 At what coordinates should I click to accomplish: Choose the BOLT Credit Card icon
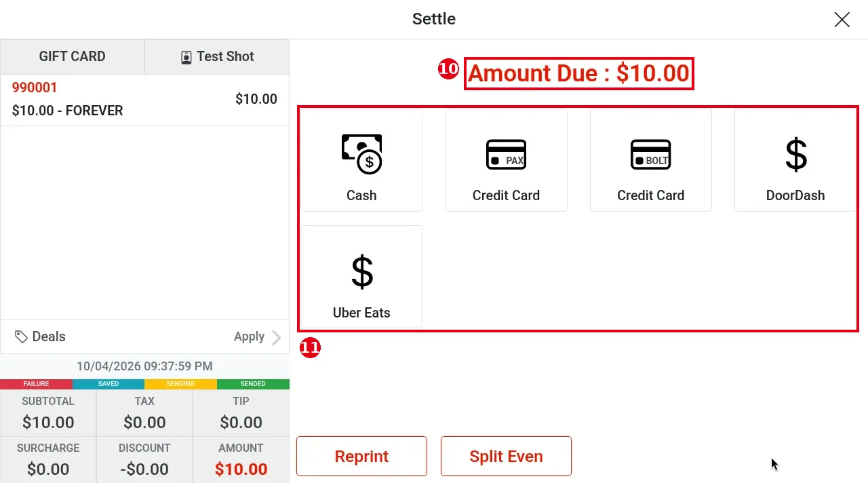(650, 154)
